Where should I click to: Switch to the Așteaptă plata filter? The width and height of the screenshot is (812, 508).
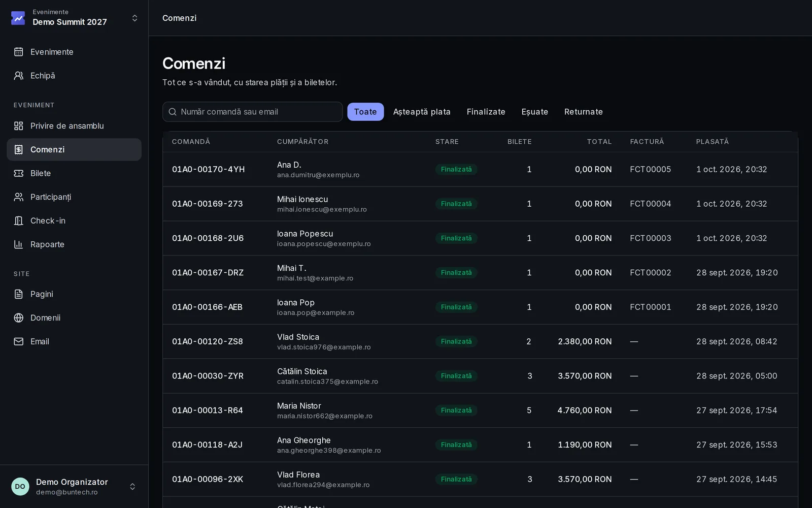[x=422, y=112]
